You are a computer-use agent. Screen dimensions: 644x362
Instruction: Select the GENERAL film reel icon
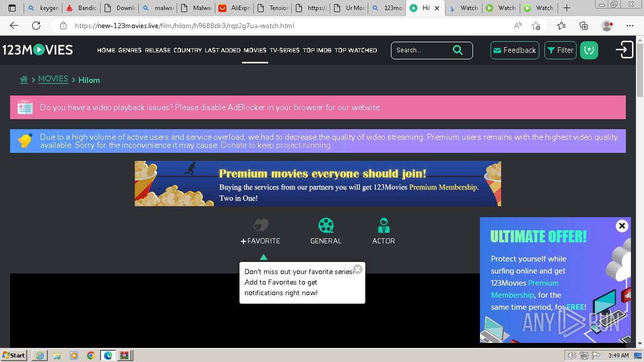point(326,225)
